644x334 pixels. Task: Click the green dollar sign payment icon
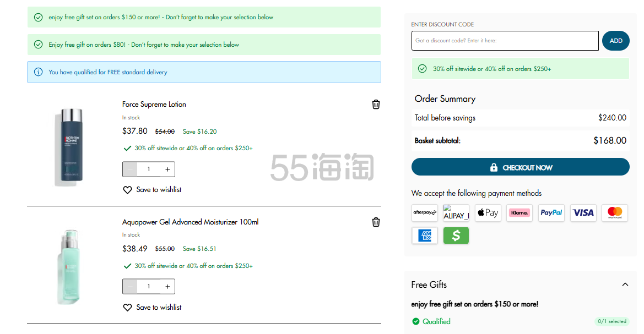pyautogui.click(x=456, y=236)
